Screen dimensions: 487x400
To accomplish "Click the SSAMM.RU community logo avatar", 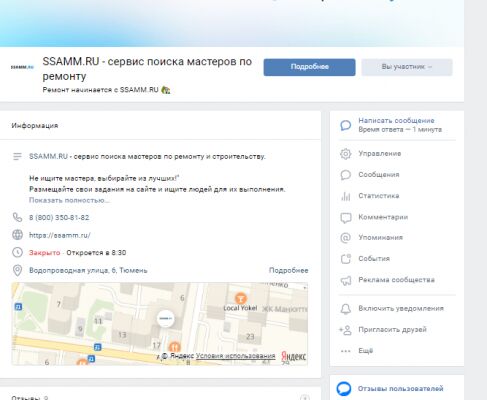I will (22, 67).
